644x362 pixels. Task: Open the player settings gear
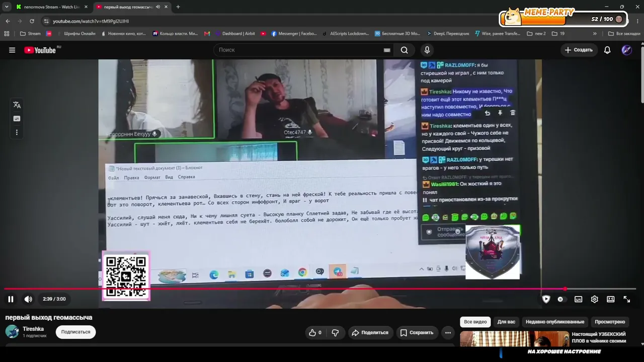594,299
